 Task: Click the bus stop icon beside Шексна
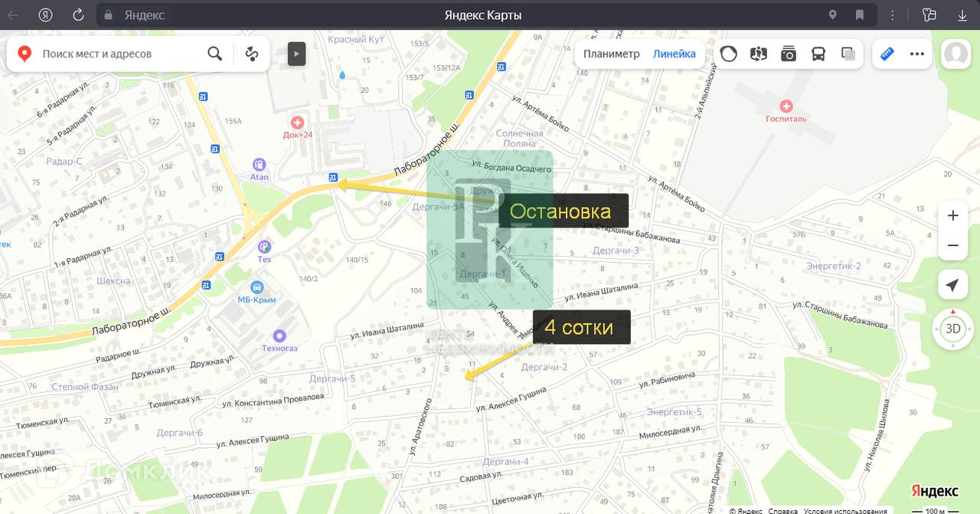pyautogui.click(x=206, y=285)
